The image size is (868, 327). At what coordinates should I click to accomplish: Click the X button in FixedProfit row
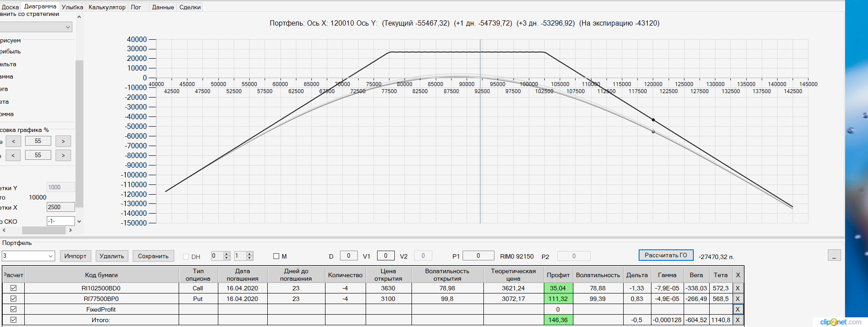coord(738,309)
